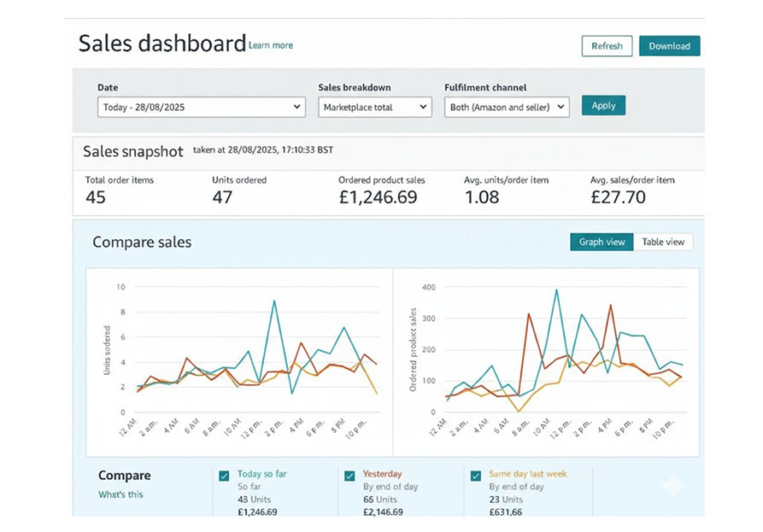Viewport: 763px width, 532px height.
Task: Click the sparkle icon in bottom-right corner
Action: 673,485
